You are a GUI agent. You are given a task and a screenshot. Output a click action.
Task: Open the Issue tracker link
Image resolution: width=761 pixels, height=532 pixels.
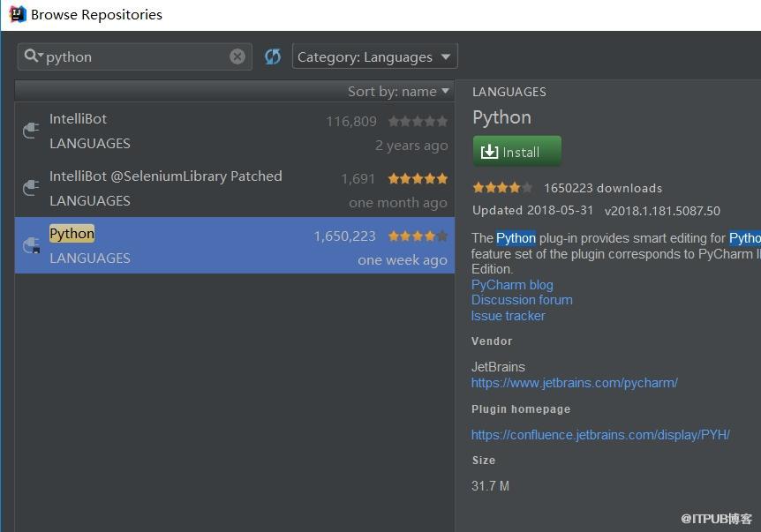tap(509, 316)
